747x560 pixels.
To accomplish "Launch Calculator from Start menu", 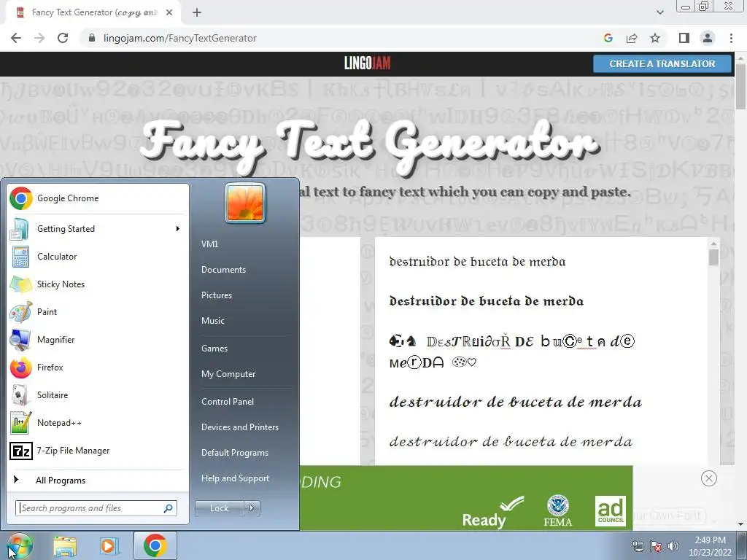I will pos(98,257).
